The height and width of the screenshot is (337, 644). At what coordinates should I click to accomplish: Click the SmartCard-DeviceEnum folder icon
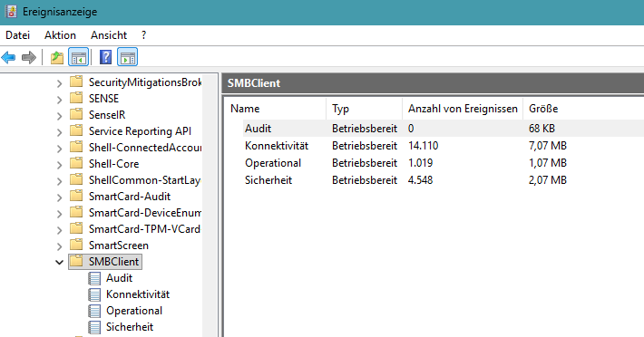point(76,212)
